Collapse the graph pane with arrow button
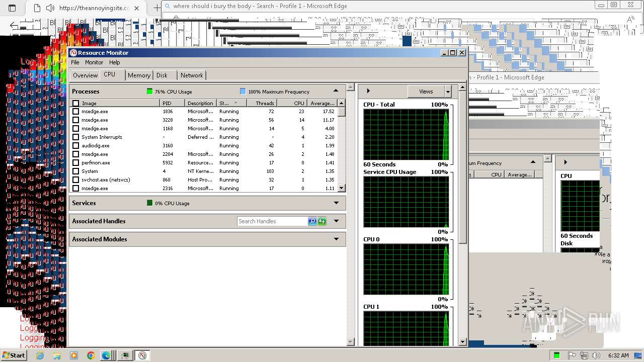 pyautogui.click(x=368, y=91)
